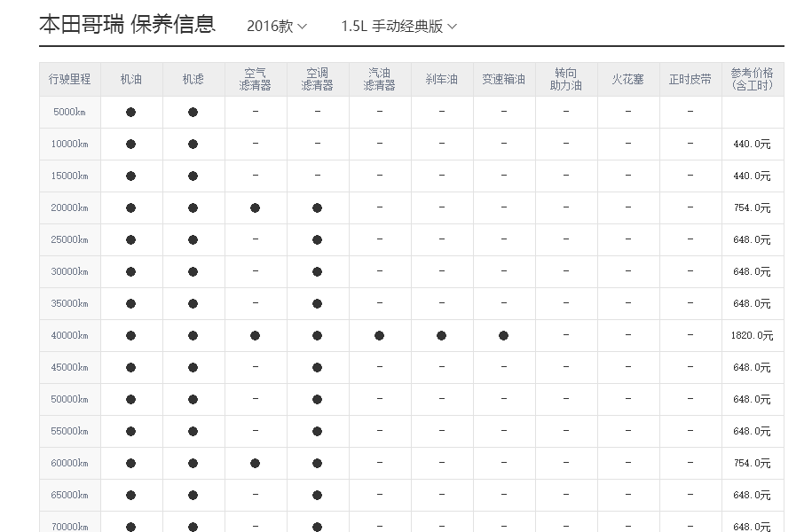Click the 正时皮带 column header
This screenshot has width=812, height=532.
[x=690, y=79]
